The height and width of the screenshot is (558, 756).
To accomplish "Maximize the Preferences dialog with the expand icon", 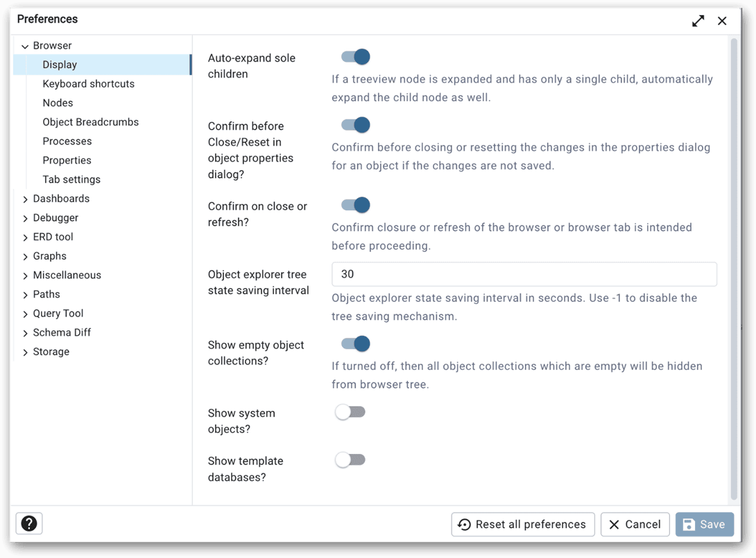I will coord(698,21).
